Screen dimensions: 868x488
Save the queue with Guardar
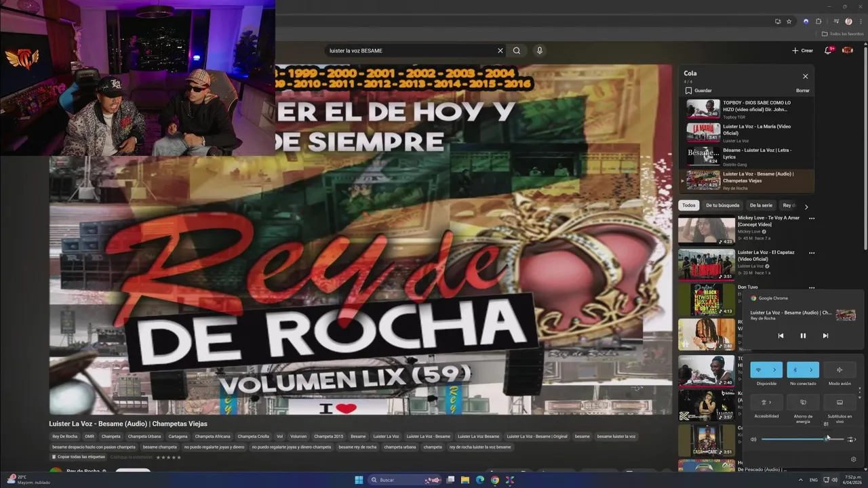(698, 90)
